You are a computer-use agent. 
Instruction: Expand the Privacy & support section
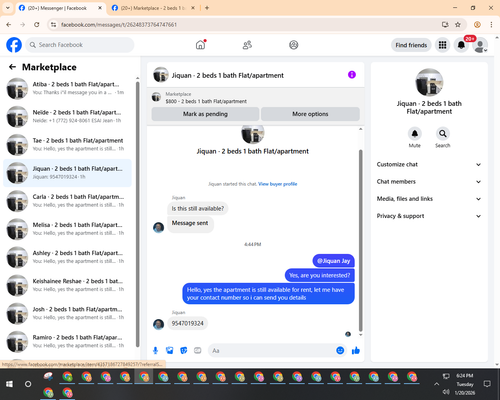click(x=429, y=216)
